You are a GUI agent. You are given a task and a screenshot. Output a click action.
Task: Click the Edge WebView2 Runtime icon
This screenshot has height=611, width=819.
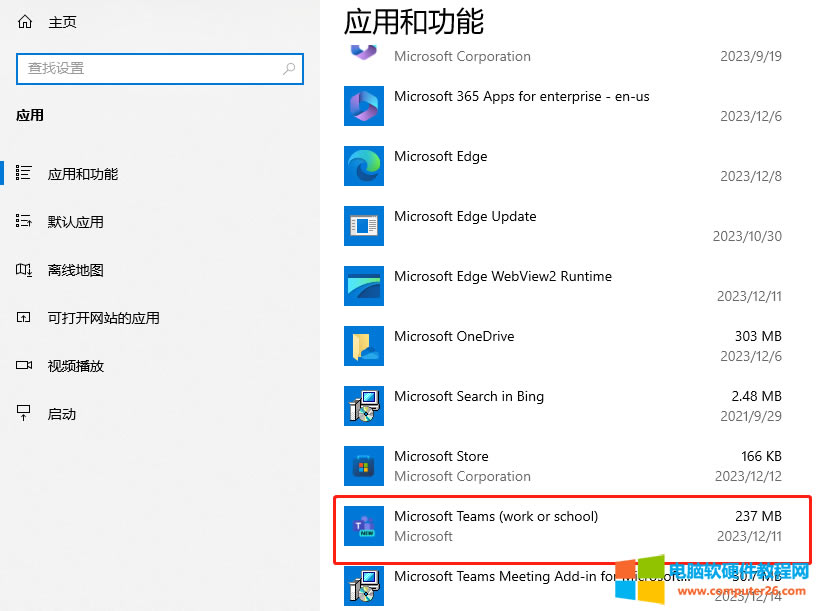(363, 286)
